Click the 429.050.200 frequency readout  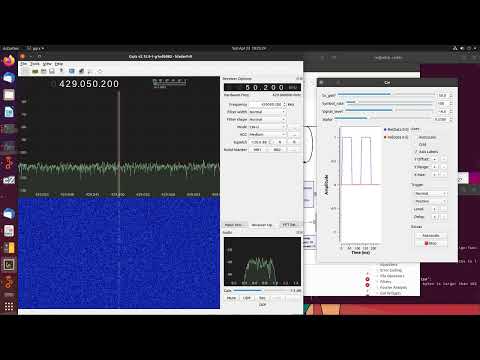tap(89, 84)
